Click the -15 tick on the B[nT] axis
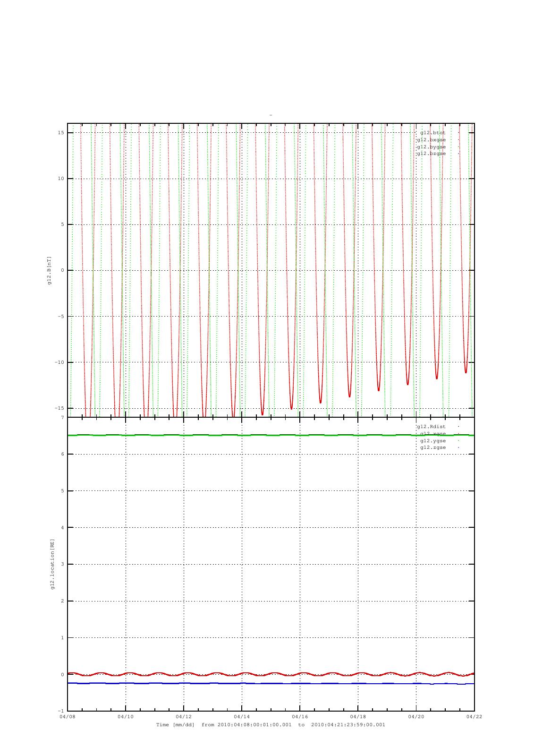The width and height of the screenshot is (534, 756). pyautogui.click(x=59, y=408)
